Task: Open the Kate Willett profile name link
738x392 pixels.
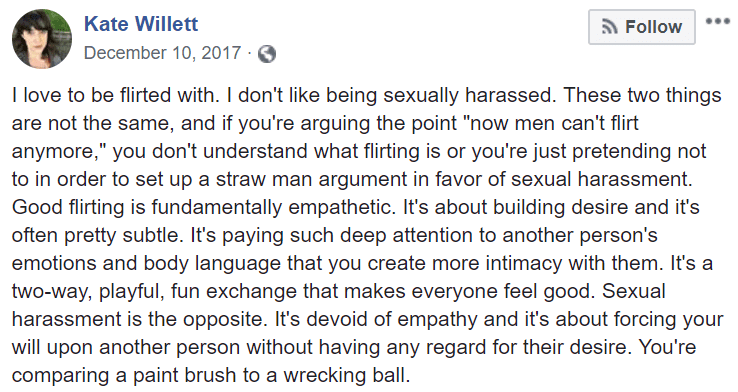Action: click(x=141, y=24)
